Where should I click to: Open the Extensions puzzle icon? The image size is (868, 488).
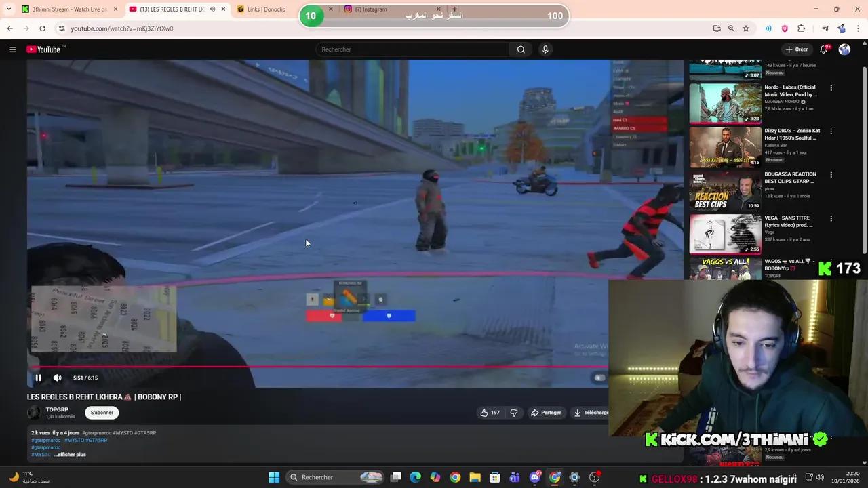click(x=801, y=28)
